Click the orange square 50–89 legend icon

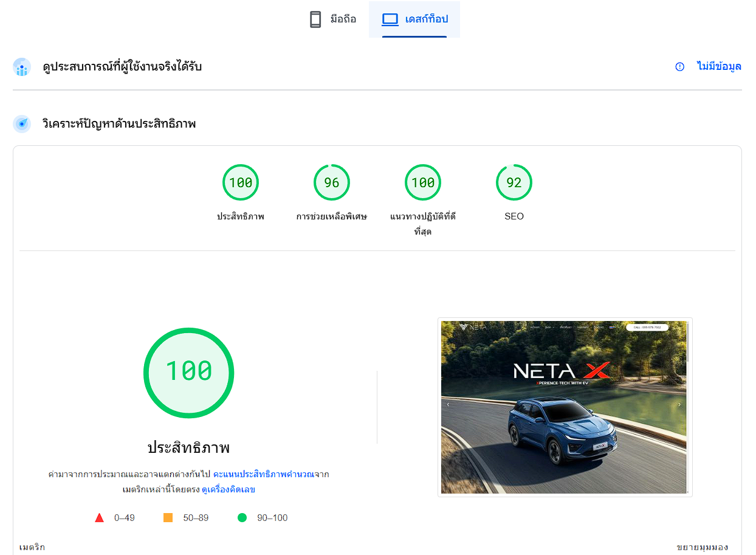168,518
